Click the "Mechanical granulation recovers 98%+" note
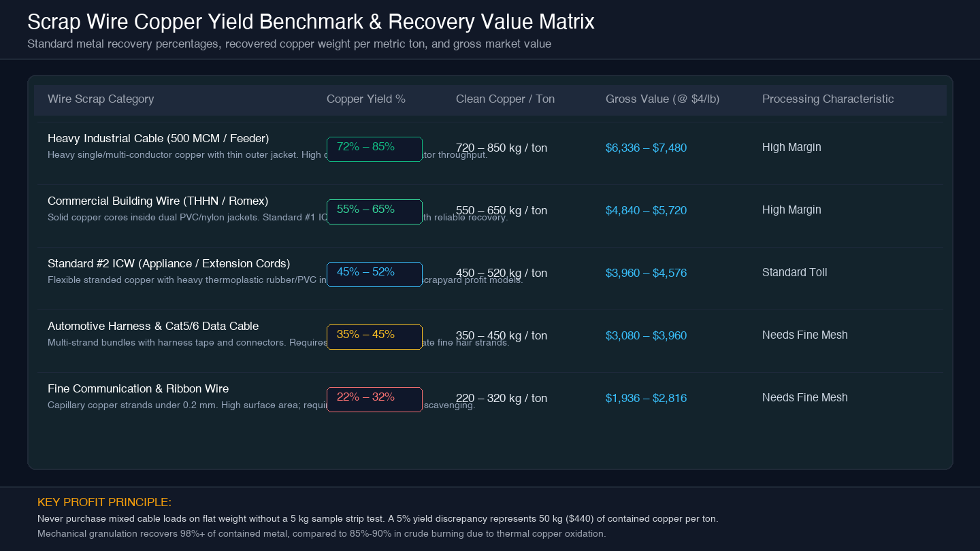980x551 pixels. pyautogui.click(x=322, y=534)
